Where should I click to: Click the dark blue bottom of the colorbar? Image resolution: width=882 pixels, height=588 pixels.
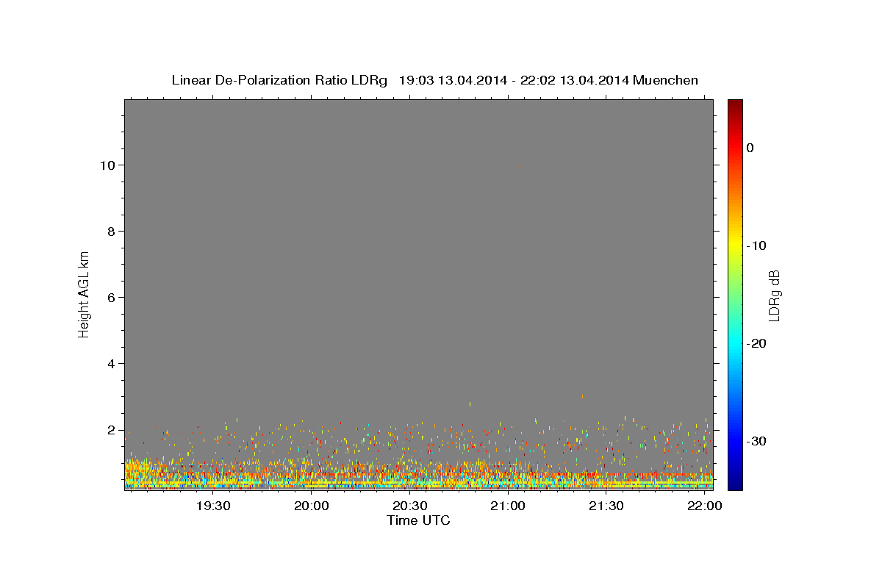pyautogui.click(x=735, y=484)
